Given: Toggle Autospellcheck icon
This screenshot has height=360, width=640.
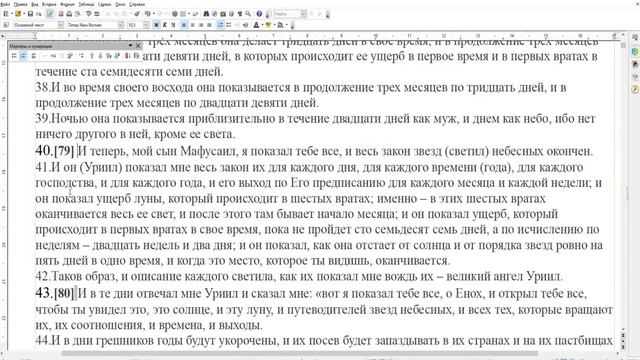Looking at the screenshot, I should pos(97,14).
